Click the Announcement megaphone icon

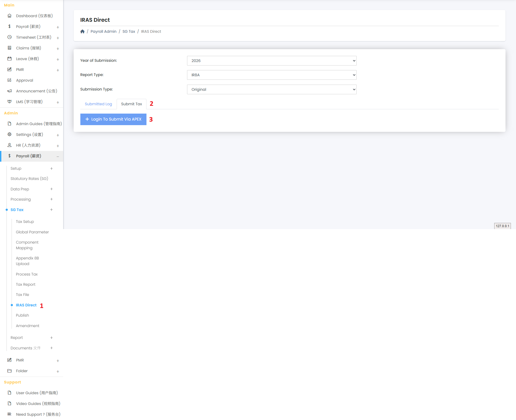tap(9, 91)
